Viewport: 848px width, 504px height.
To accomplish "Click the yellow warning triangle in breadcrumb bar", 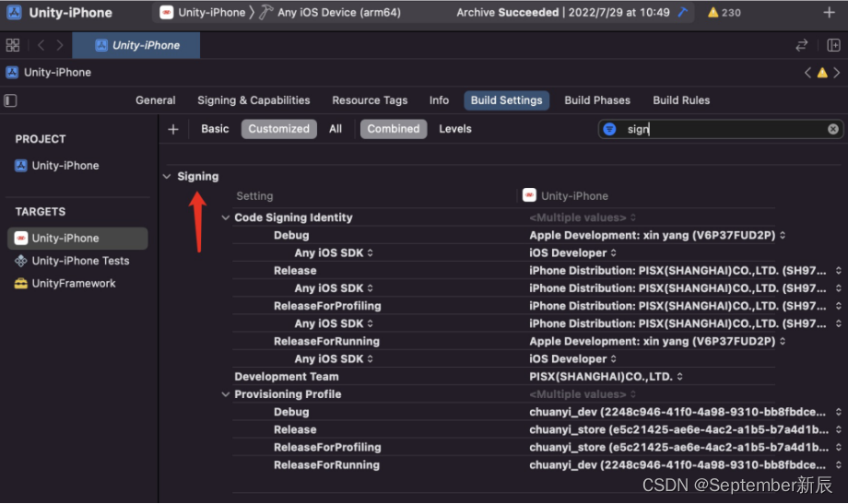I will (822, 73).
